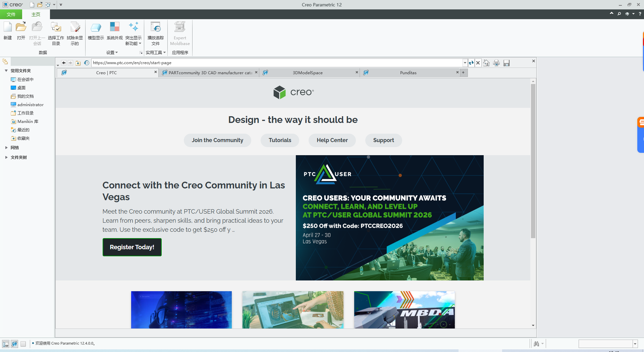Toggle the navigator panel in status bar
Viewport: 644px width, 352px height.
pyautogui.click(x=6, y=344)
